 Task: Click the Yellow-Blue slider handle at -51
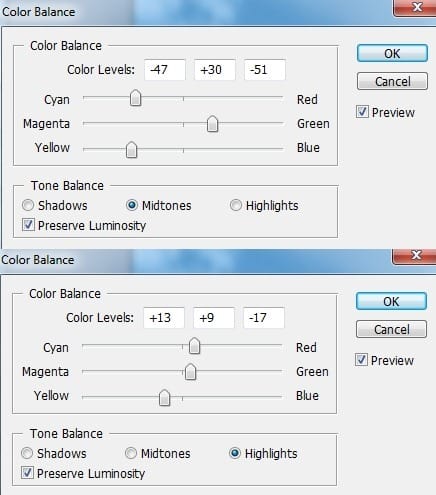coord(131,149)
